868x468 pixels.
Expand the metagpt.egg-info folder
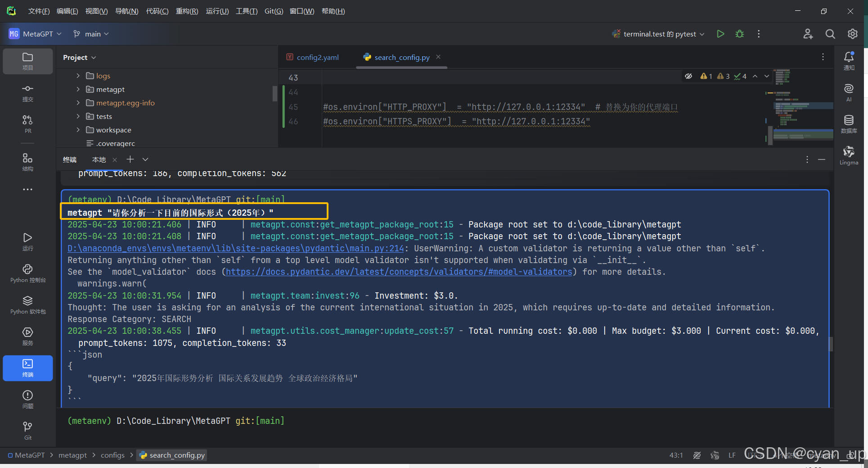[x=78, y=103]
